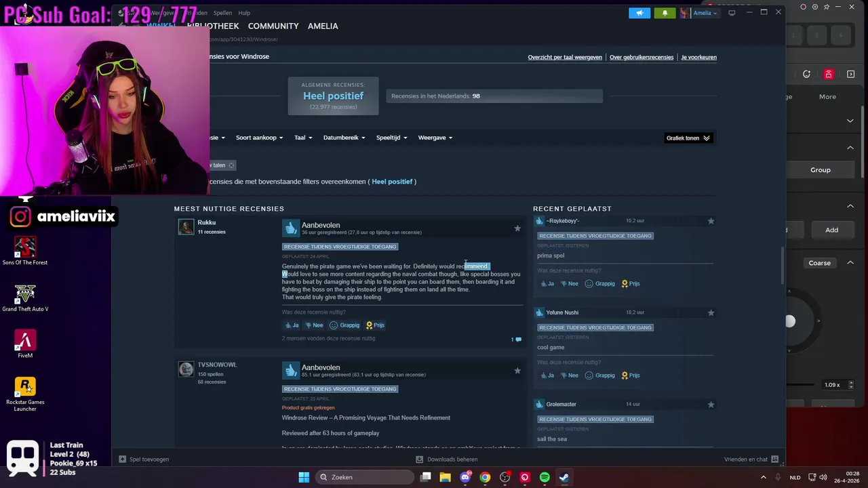Open the Hulp menu

[244, 13]
